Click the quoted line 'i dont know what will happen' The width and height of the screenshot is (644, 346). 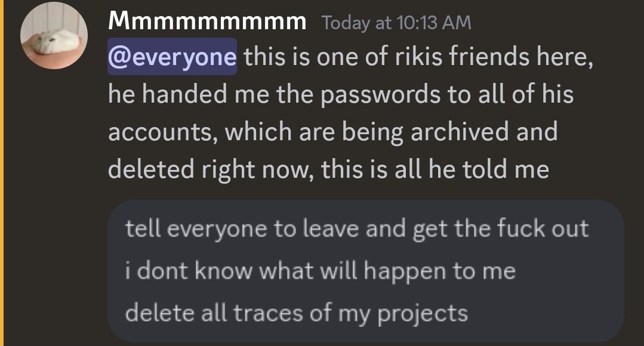click(320, 271)
